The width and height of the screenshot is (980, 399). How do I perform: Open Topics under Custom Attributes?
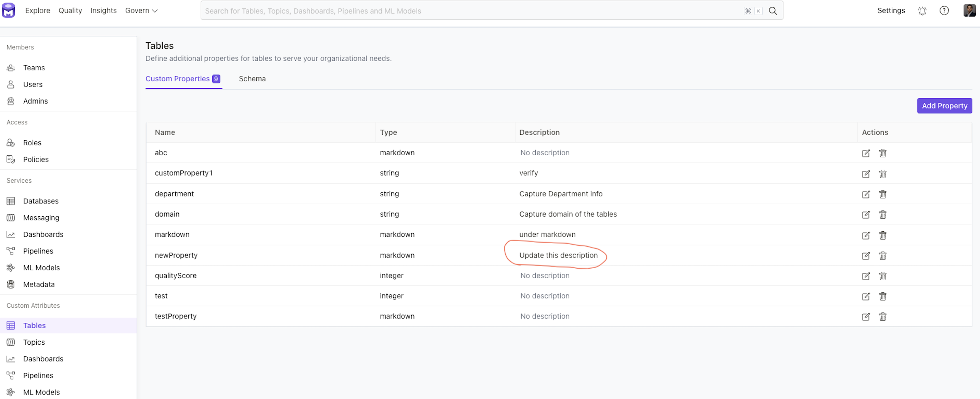pyautogui.click(x=34, y=342)
